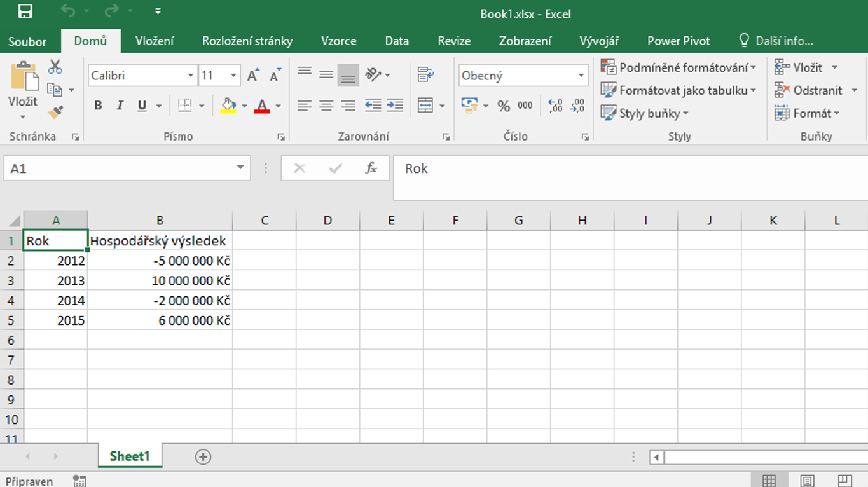Open Číslo dialog launcher
868x487 pixels.
pos(585,137)
